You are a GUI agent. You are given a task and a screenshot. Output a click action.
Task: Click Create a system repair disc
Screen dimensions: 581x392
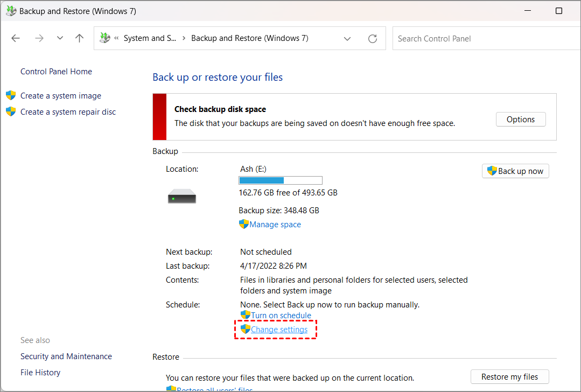tap(68, 112)
